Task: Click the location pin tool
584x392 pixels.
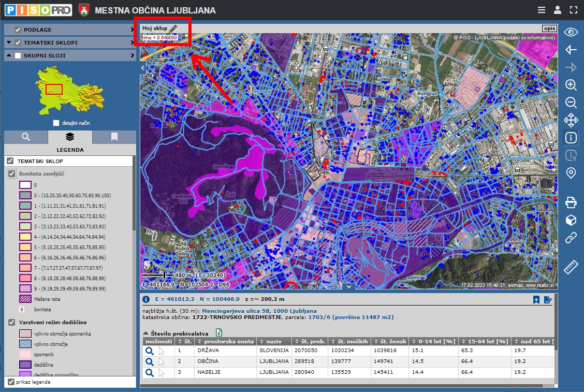Action: (x=571, y=173)
